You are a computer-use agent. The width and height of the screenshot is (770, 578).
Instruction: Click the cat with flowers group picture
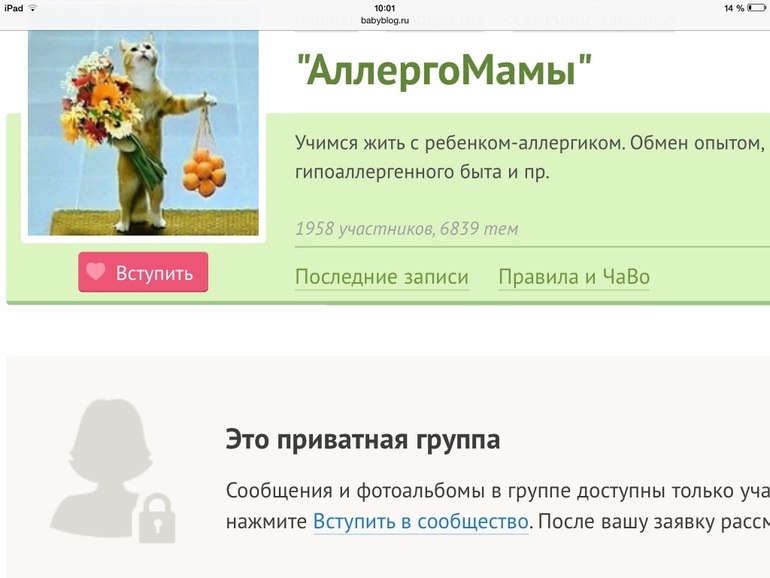[x=143, y=133]
